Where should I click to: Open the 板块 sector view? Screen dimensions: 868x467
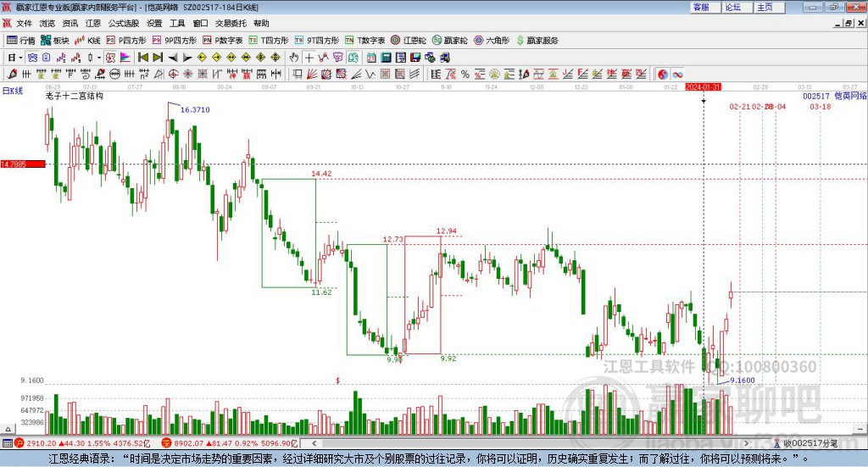point(54,41)
